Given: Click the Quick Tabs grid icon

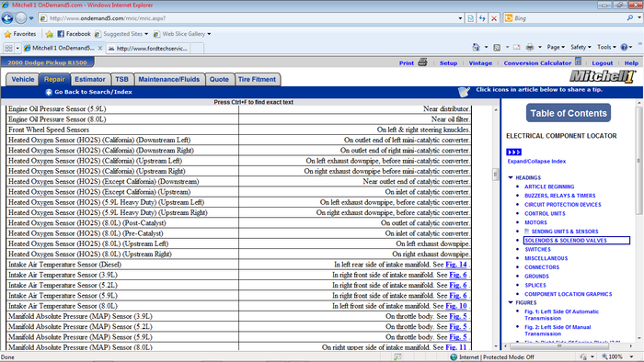Looking at the screenshot, I should coord(8,49).
